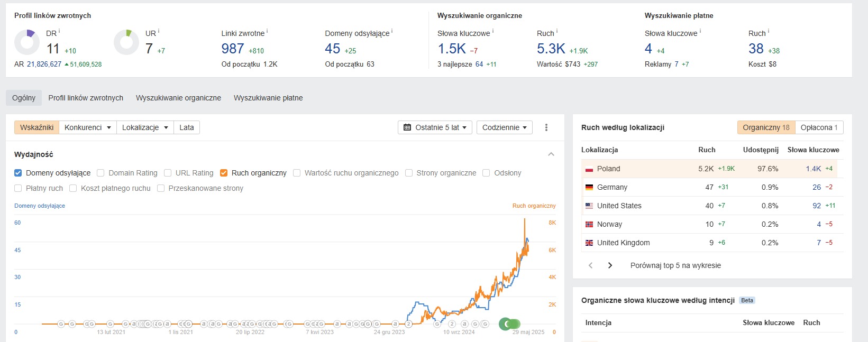Switch to Wyszukiwanie organiczne tab

[x=178, y=98]
